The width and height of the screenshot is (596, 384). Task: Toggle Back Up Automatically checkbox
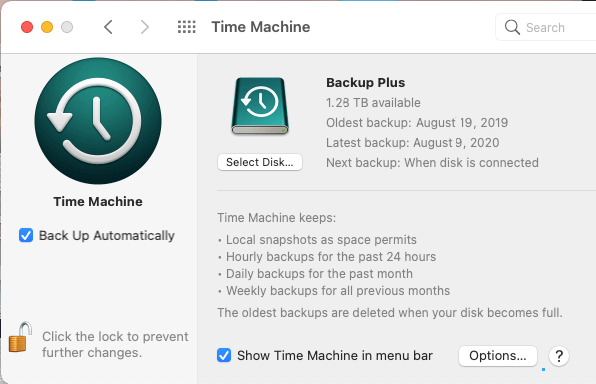(26, 235)
